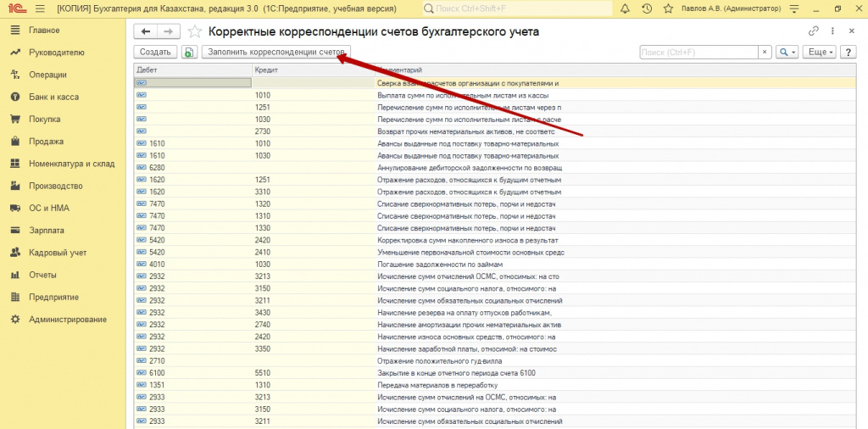
Task: Go back with the left arrow
Action: 146,31
